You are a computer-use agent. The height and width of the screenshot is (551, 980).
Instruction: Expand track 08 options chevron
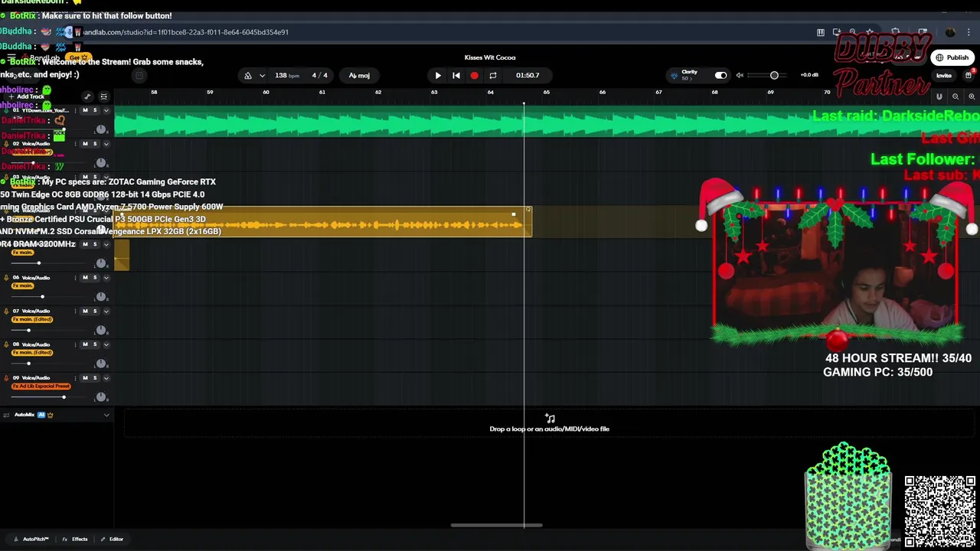[x=106, y=344]
